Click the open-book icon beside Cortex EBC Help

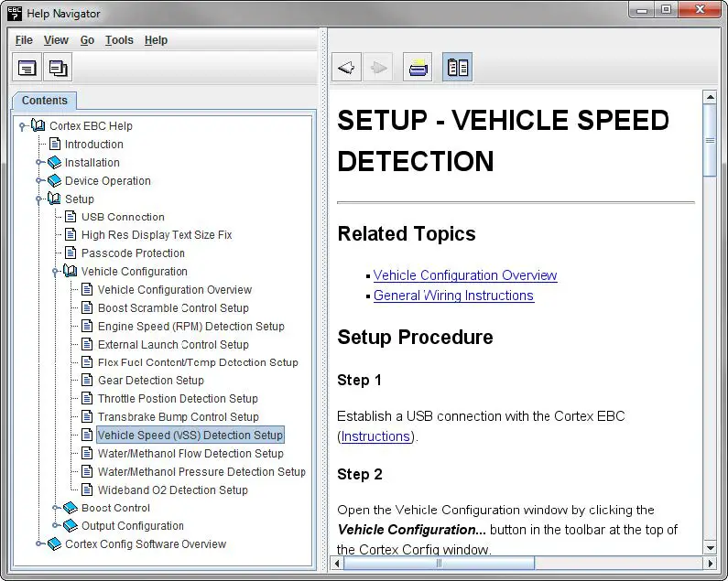tap(38, 125)
